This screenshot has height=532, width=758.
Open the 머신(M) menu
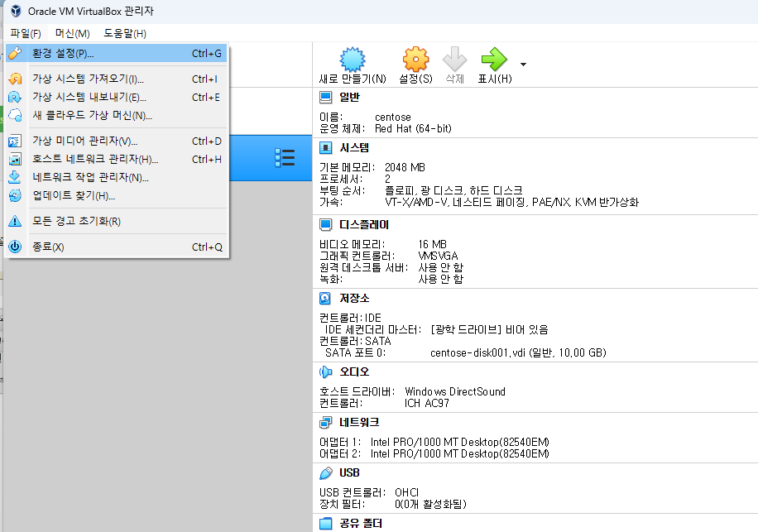click(x=72, y=33)
